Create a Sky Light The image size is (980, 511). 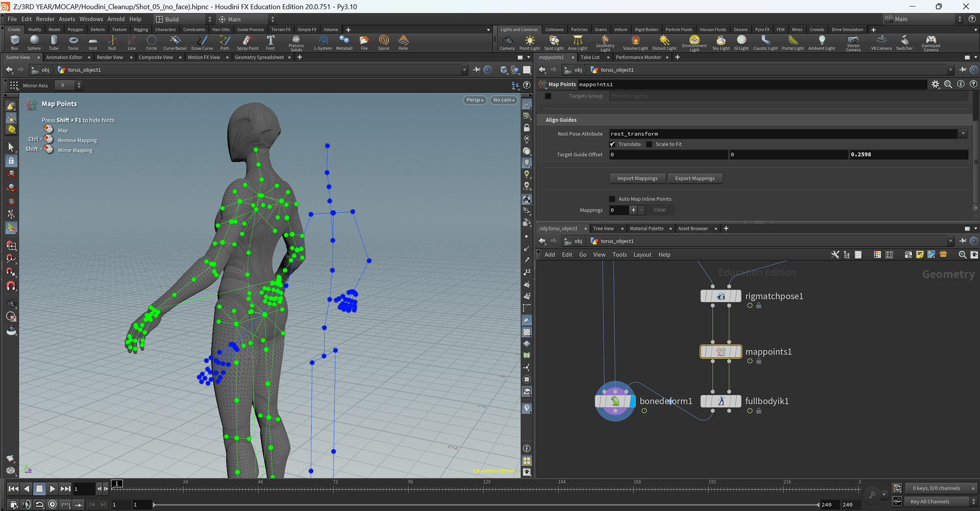(721, 42)
